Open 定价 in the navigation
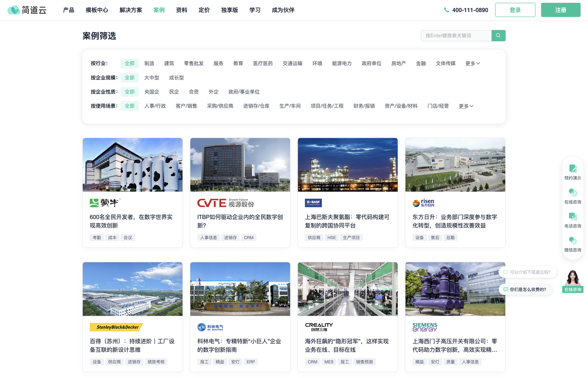 click(x=204, y=10)
